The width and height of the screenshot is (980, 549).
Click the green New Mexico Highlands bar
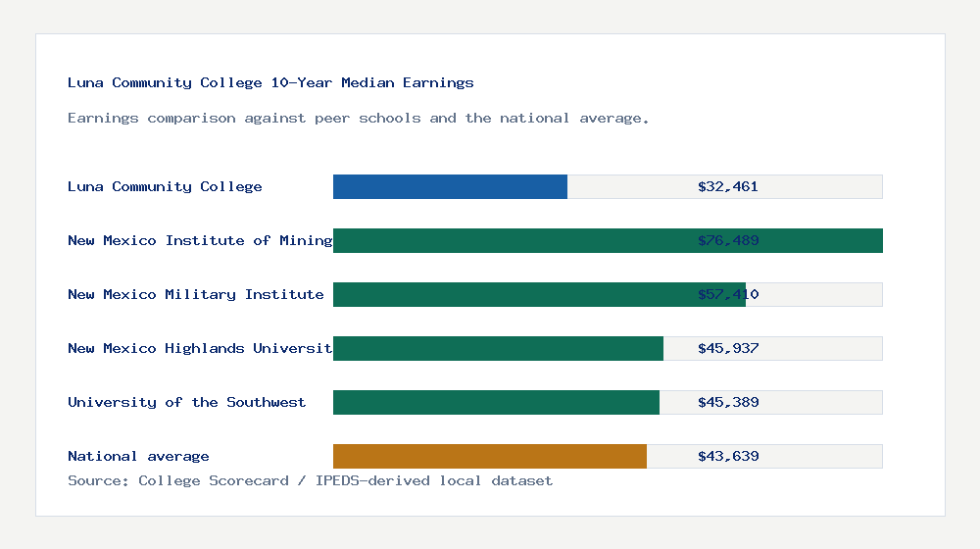498,348
